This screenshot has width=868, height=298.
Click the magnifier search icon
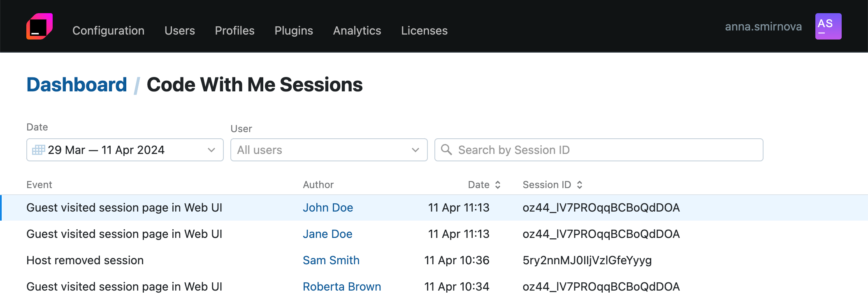tap(446, 150)
